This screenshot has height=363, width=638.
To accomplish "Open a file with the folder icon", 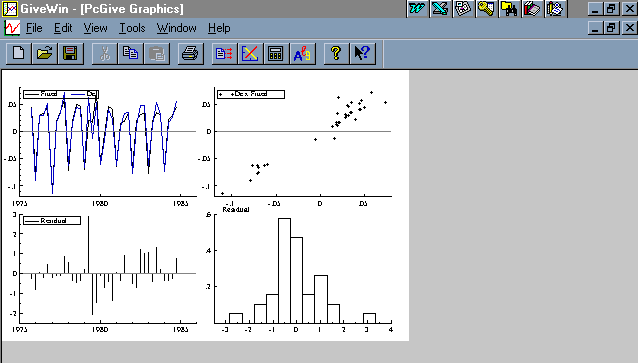I will pyautogui.click(x=44, y=53).
